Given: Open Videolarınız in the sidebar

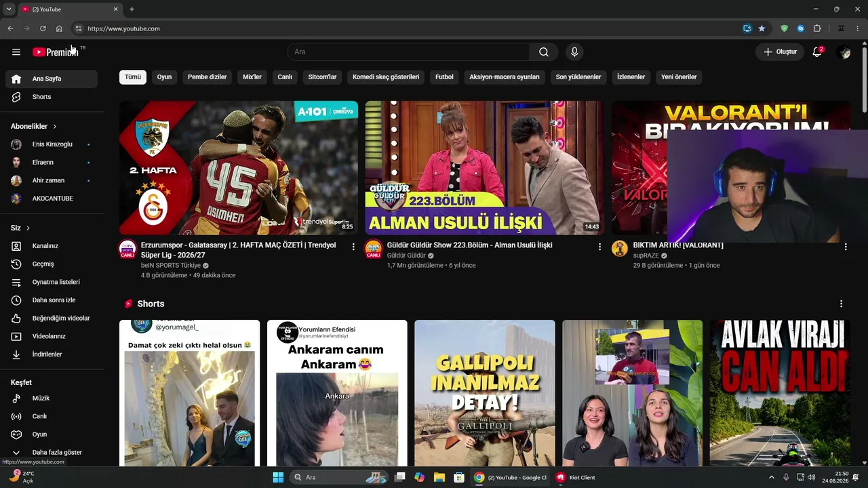Looking at the screenshot, I should coord(52,336).
